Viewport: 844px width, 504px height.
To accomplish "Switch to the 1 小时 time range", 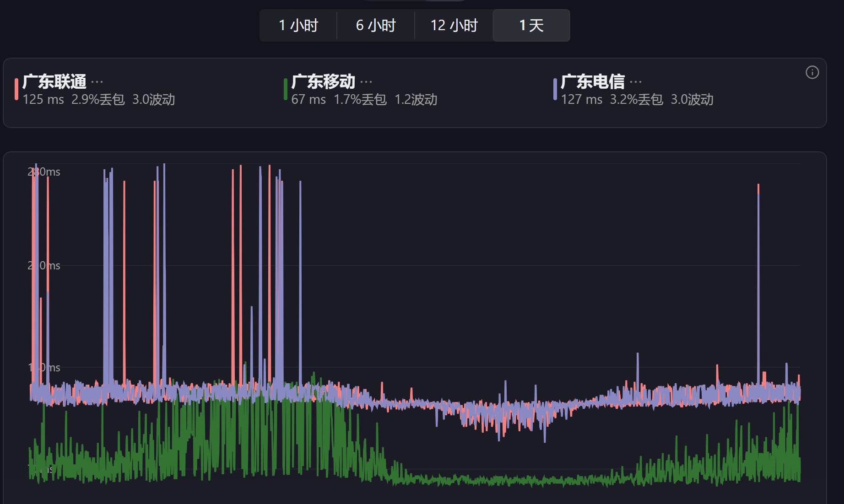I will point(298,26).
